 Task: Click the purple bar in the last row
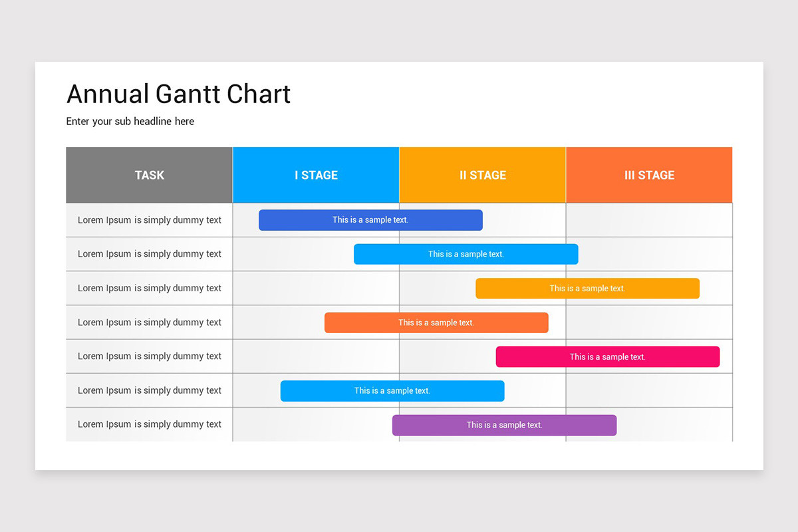504,425
